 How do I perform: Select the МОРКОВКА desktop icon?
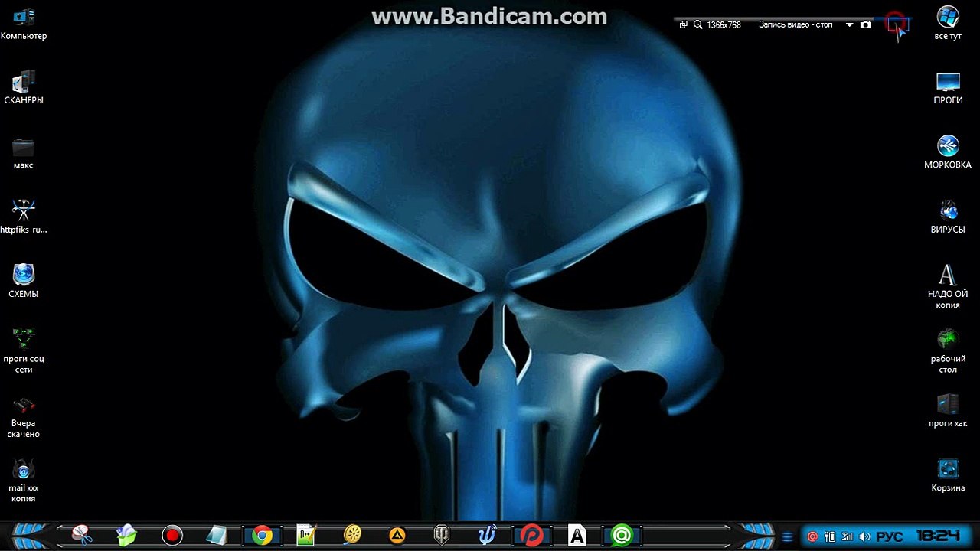tap(948, 153)
